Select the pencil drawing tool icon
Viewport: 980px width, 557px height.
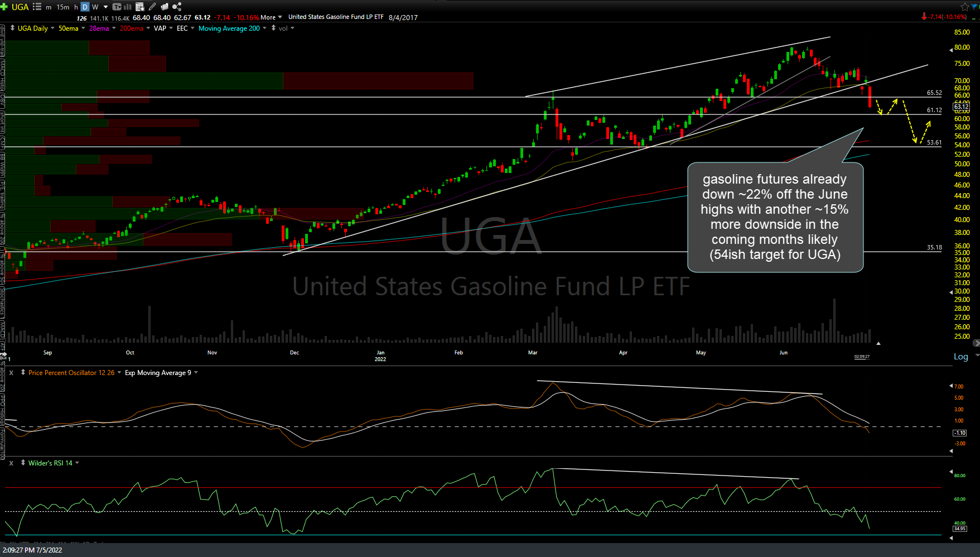pos(152,7)
